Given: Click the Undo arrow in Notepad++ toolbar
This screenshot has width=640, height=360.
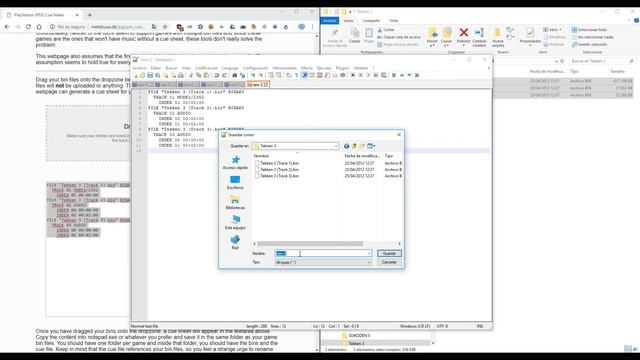Looking at the screenshot, I should pyautogui.click(x=217, y=75).
